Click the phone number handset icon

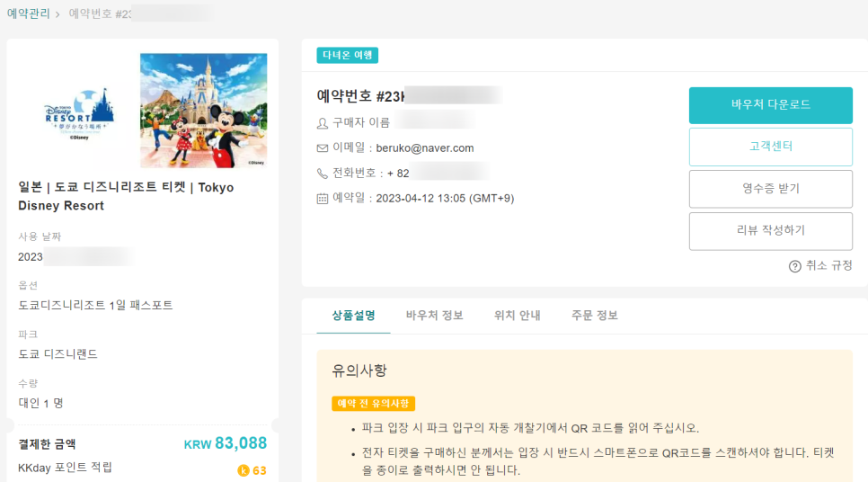(323, 174)
